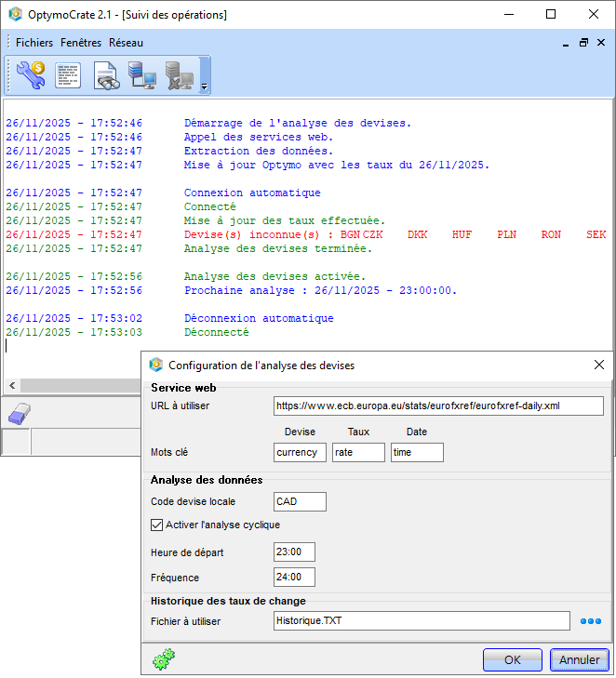Open the Réseau menu
Image resolution: width=616 pixels, height=678 pixels.
pos(126,43)
